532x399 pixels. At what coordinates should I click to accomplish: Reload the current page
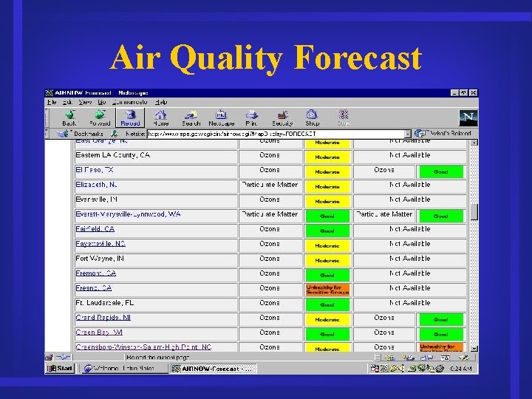coord(130,118)
